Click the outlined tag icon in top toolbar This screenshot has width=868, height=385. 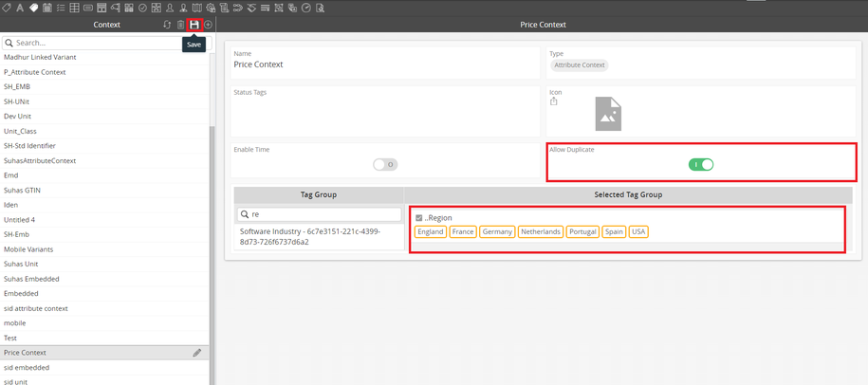click(6, 8)
